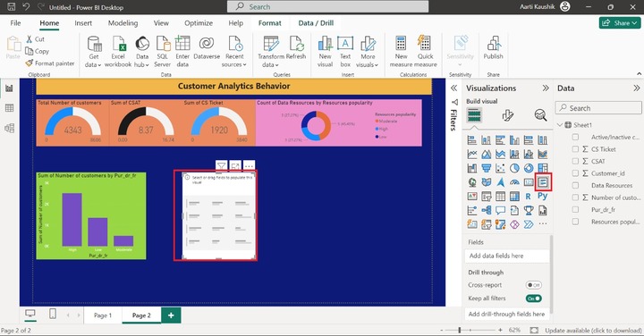The image size is (644, 336).
Task: Toggle Cross-report drill through switch
Action: click(533, 285)
